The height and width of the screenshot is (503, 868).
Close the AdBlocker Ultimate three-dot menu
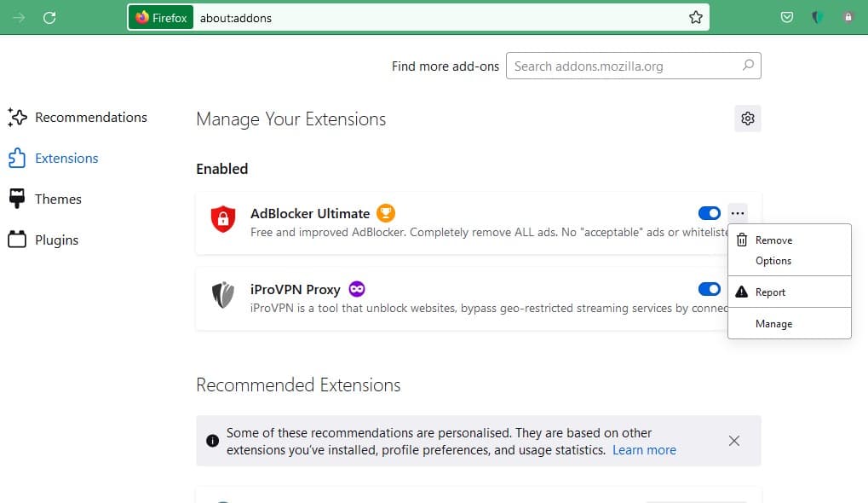[738, 213]
